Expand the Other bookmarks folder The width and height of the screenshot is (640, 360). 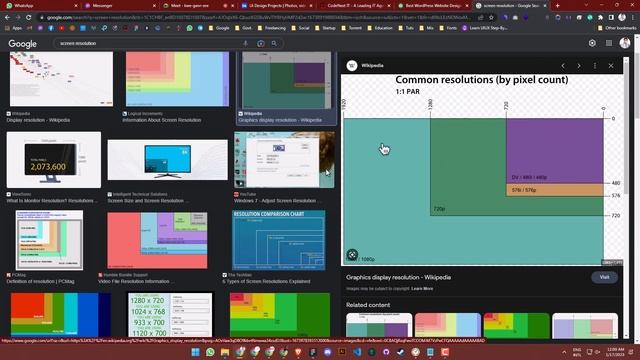click(616, 28)
